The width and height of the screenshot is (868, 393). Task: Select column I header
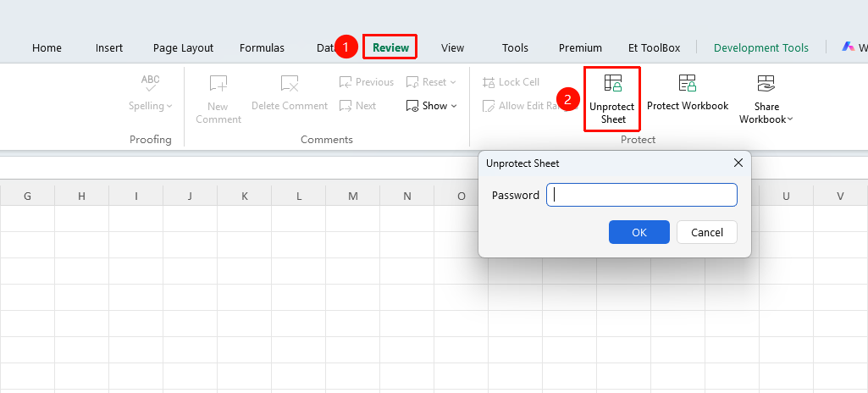tap(135, 196)
